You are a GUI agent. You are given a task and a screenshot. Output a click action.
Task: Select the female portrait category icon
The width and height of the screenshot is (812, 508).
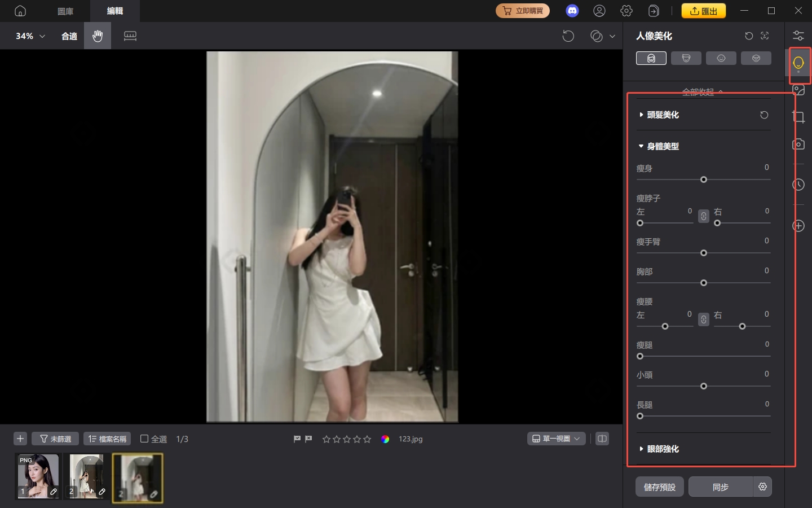click(651, 58)
